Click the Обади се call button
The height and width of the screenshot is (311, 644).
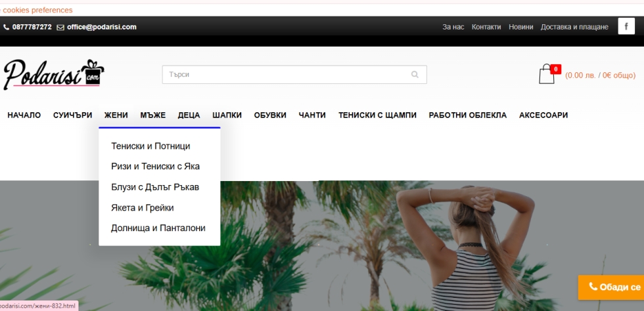(x=614, y=287)
